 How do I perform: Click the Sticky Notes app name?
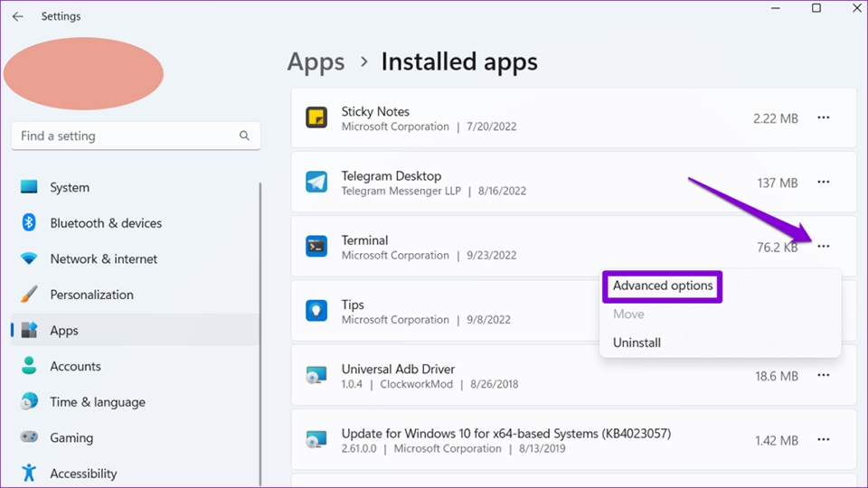coord(375,111)
